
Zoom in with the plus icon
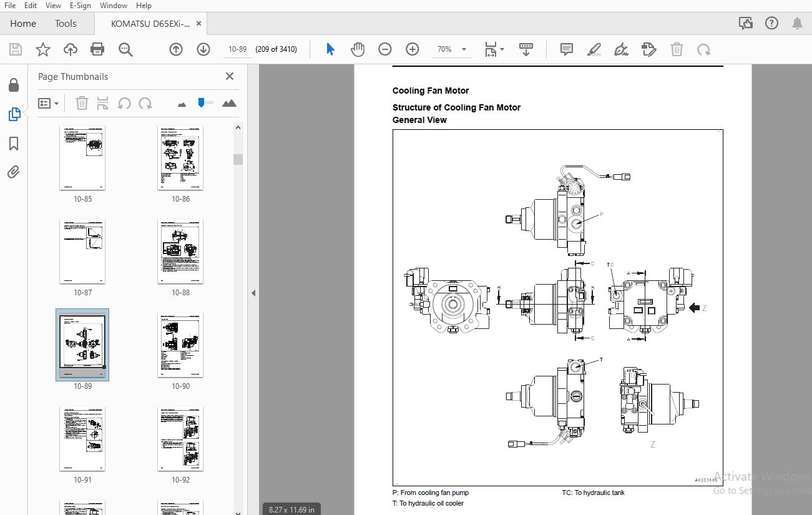413,49
